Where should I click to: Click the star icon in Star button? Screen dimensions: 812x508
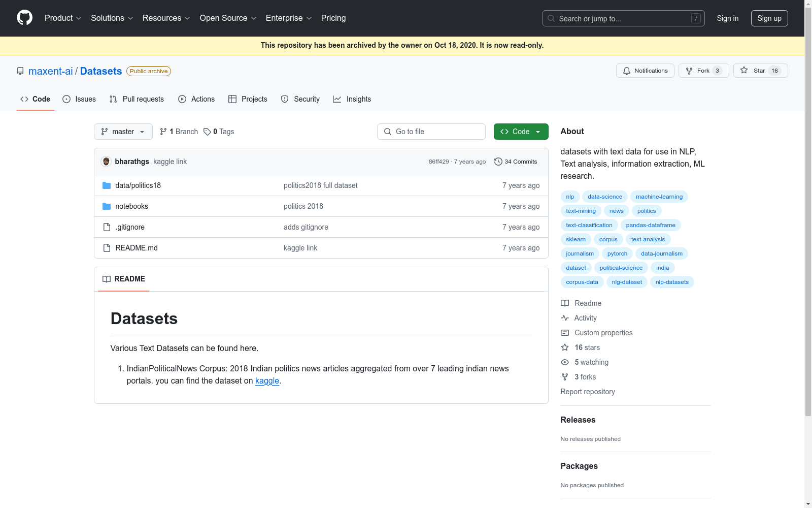(744, 71)
